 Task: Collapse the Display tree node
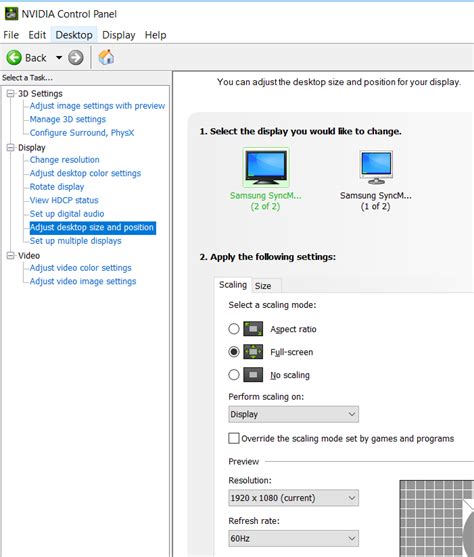pos(11,148)
